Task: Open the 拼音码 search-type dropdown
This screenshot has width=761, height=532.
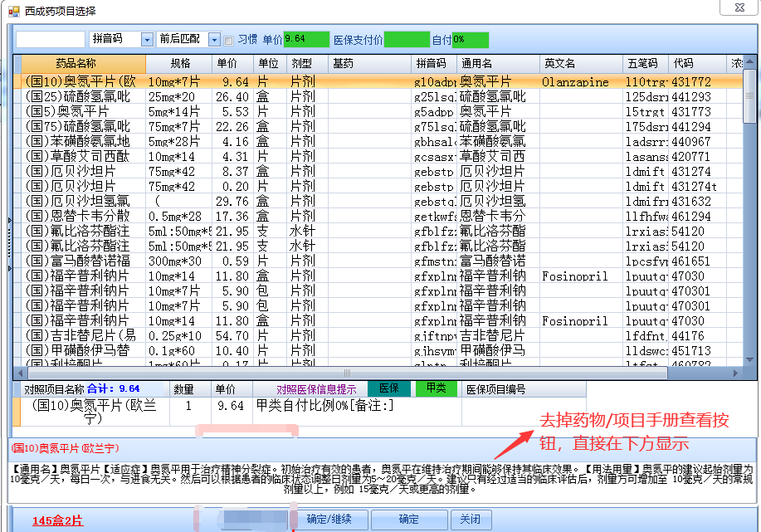Action: coord(147,40)
